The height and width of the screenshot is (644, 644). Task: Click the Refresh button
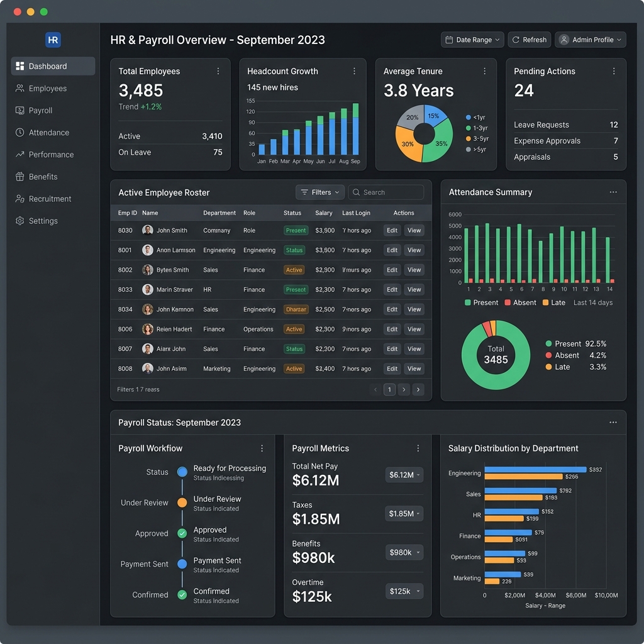(x=529, y=39)
